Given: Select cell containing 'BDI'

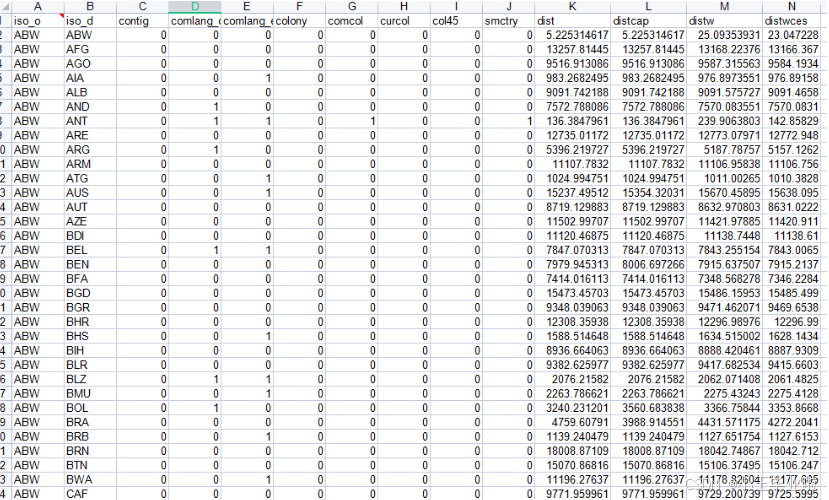Looking at the screenshot, I should point(89,236).
